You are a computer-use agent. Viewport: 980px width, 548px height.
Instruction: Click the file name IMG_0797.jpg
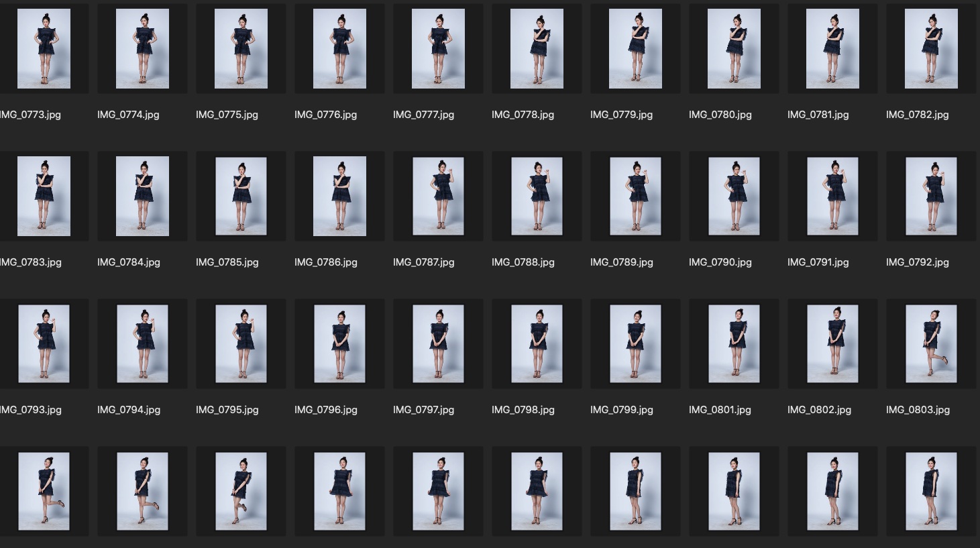click(x=423, y=410)
